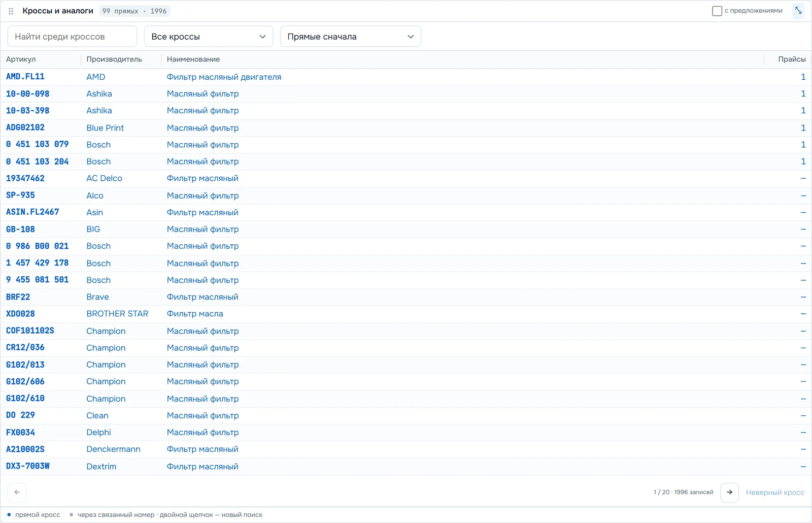Click article COF101102S
This screenshot has width=812, height=523.
coord(30,331)
